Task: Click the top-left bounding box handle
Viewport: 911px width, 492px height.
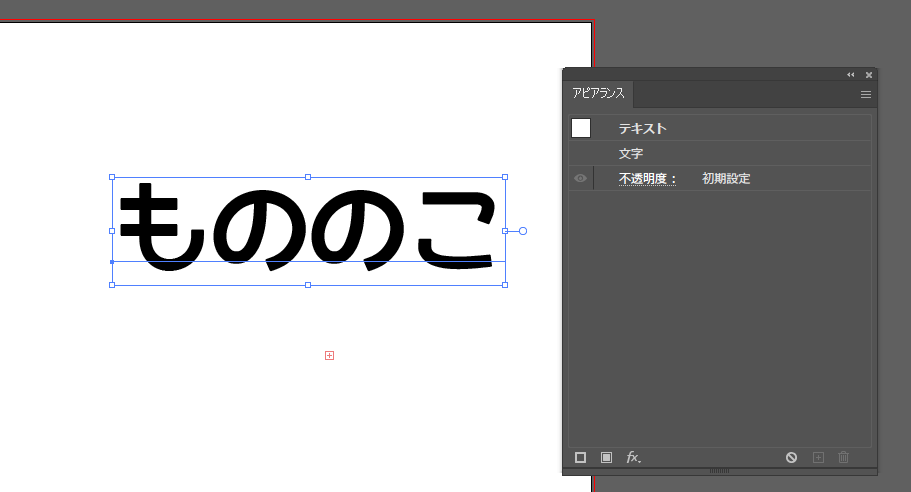Action: [x=112, y=177]
